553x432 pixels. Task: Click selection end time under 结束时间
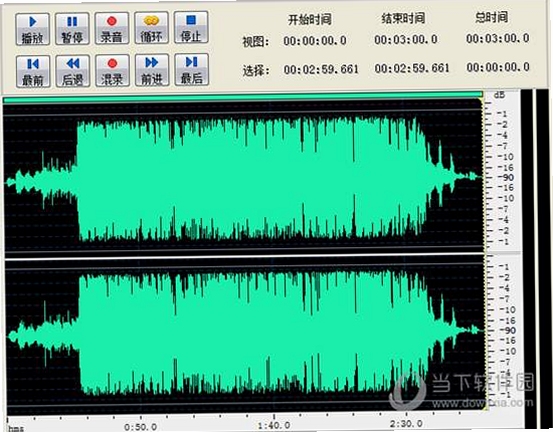[x=412, y=68]
